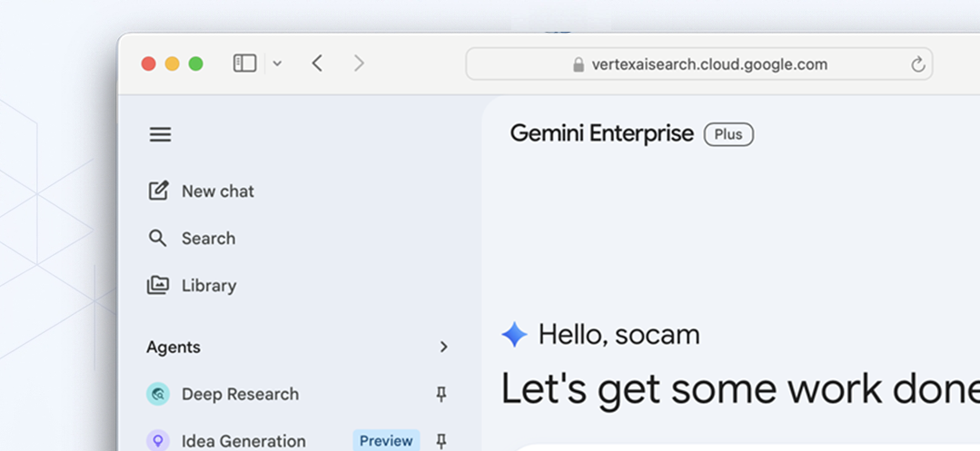Click the blue Gemini sparkle icon
The height and width of the screenshot is (451, 980).
[x=514, y=335]
